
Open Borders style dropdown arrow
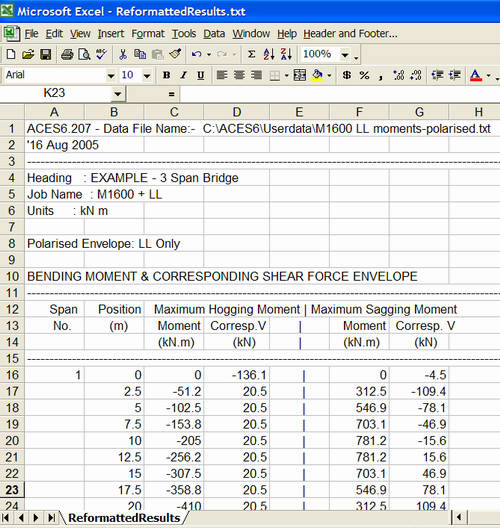(287, 75)
